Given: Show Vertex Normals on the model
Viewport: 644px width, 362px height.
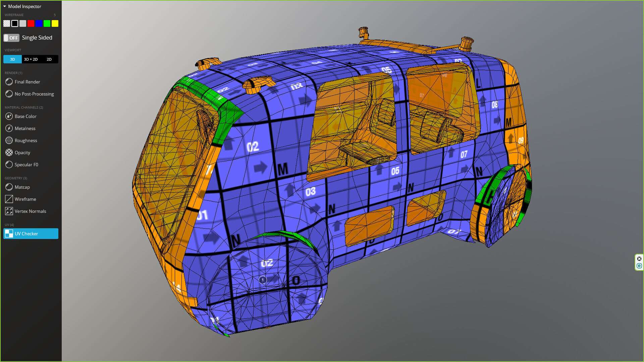Looking at the screenshot, I should [x=30, y=211].
